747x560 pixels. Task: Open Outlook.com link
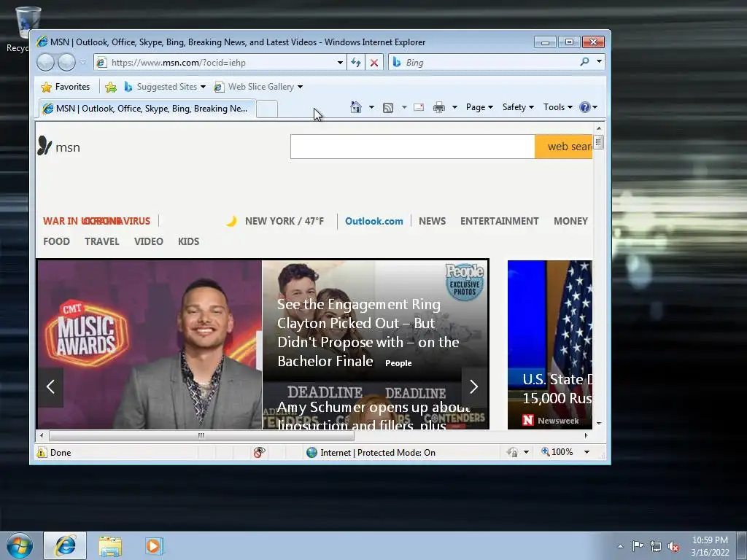click(x=374, y=221)
